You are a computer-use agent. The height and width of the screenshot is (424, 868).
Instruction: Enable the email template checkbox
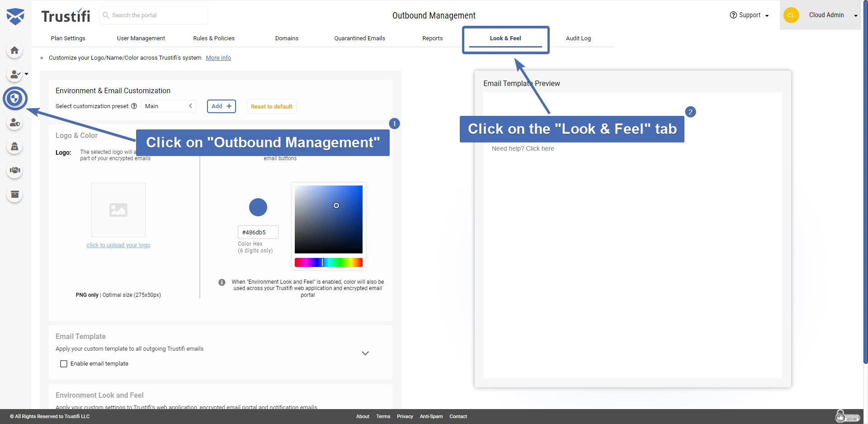(64, 363)
